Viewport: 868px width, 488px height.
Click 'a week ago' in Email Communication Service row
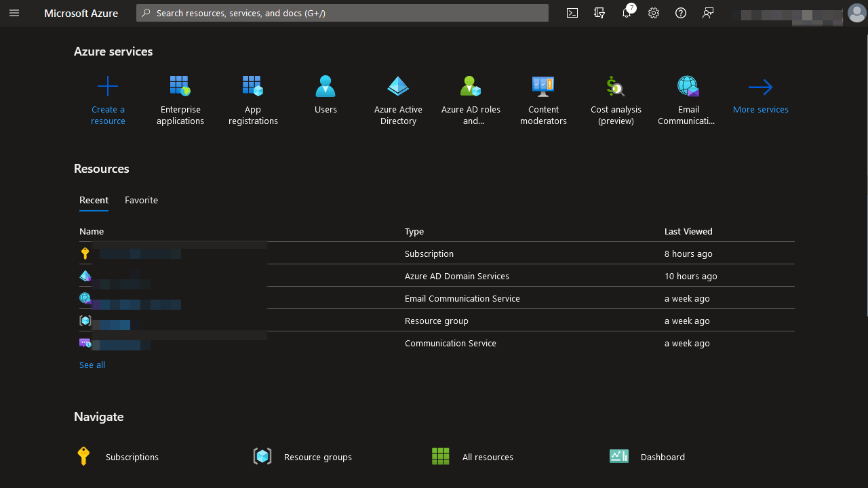pyautogui.click(x=687, y=298)
